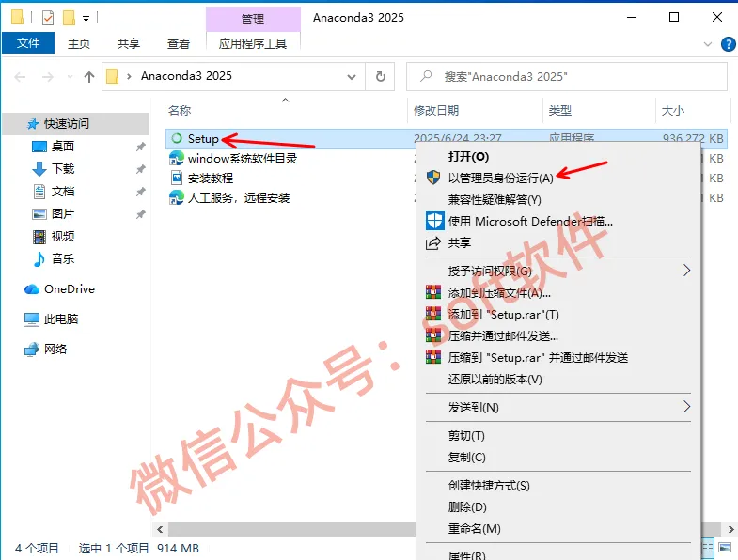Expand the ribbon with the chevron

click(707, 44)
